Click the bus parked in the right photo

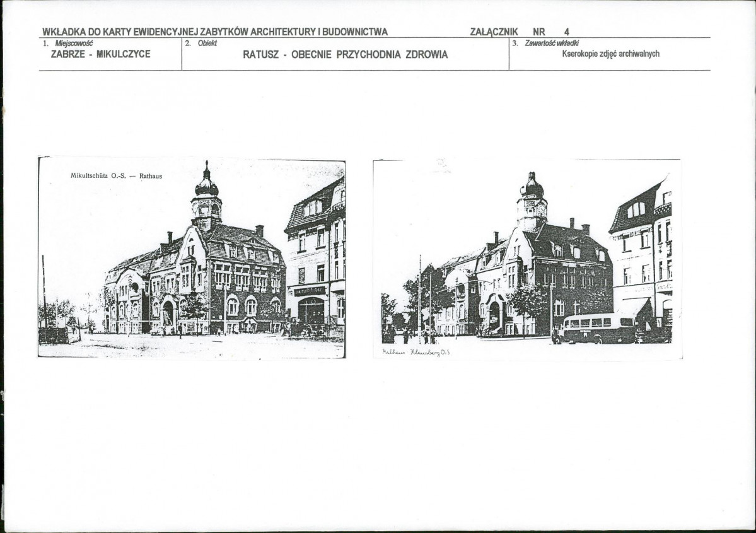[596, 328]
